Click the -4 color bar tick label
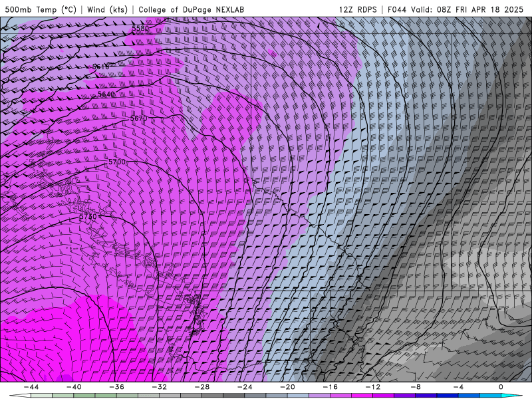The image size is (532, 399). (x=458, y=387)
